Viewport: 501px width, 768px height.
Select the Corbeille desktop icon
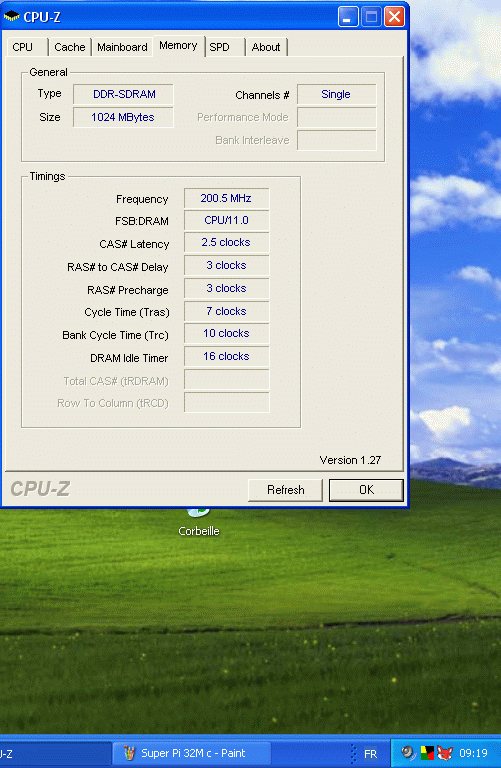199,523
